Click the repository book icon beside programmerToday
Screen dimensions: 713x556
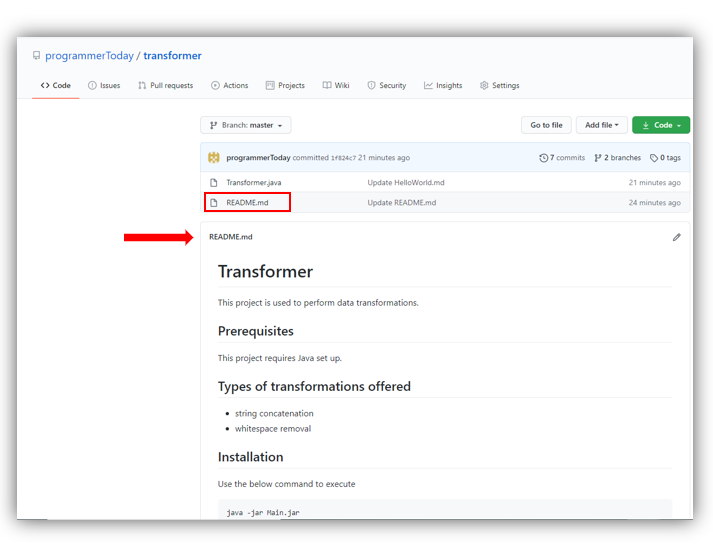click(x=36, y=55)
